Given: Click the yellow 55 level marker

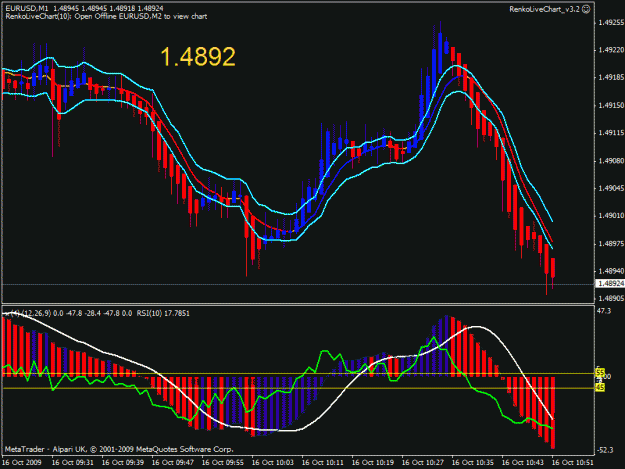Looking at the screenshot, I should point(600,372).
